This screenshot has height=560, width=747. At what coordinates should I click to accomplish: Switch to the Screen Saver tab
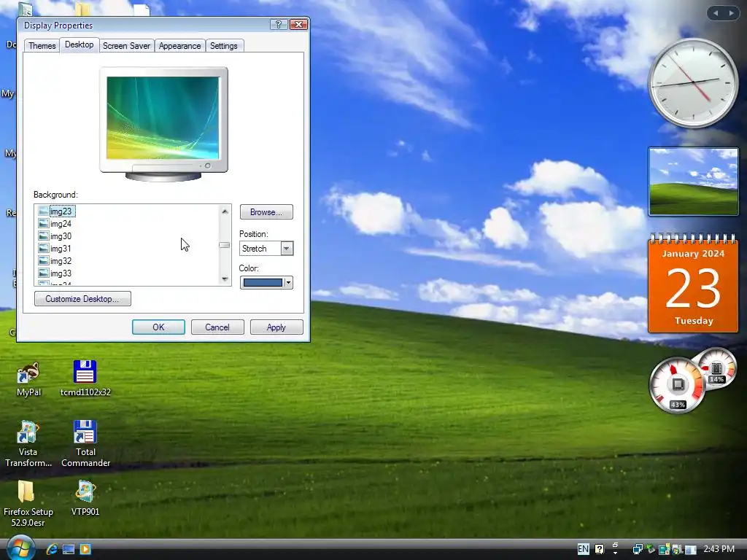point(126,46)
